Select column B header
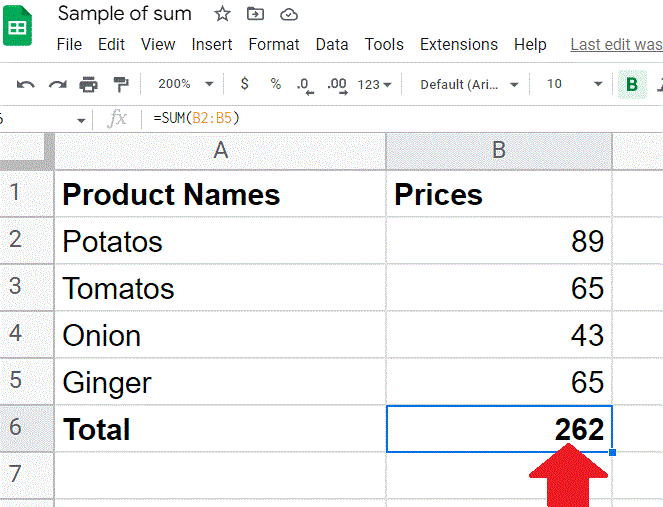The image size is (663, 507). [499, 151]
